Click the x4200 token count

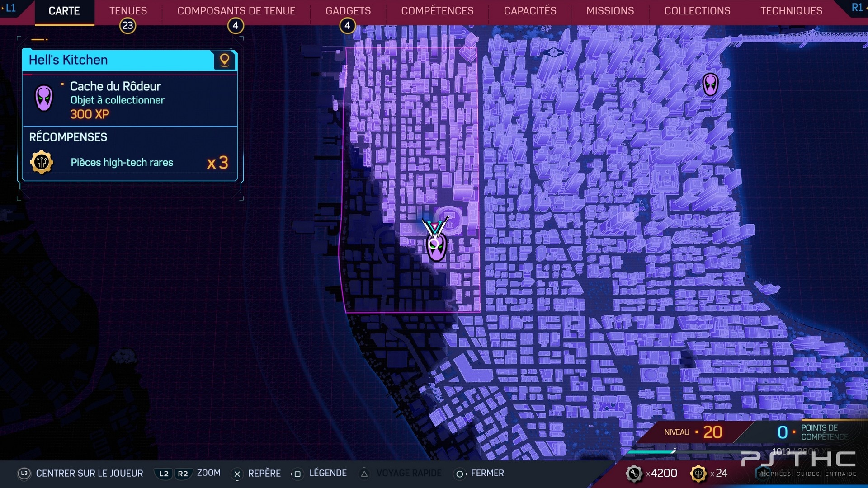[x=661, y=473]
